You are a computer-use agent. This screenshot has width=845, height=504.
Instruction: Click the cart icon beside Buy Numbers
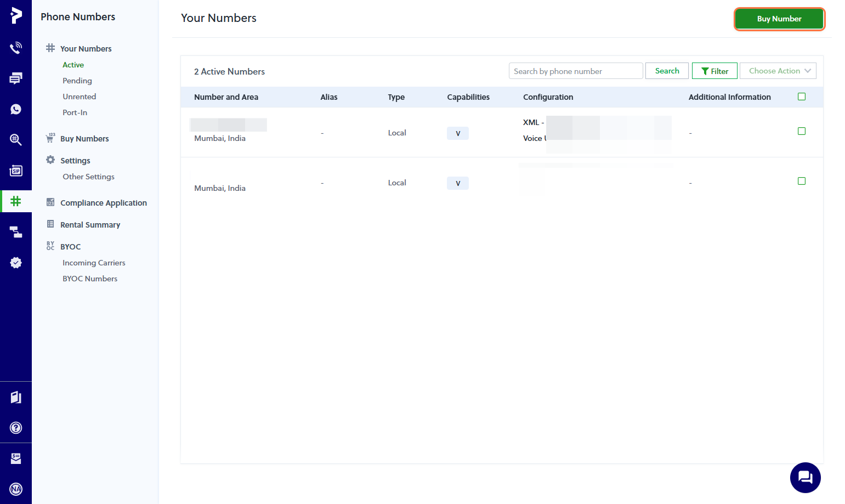point(50,138)
